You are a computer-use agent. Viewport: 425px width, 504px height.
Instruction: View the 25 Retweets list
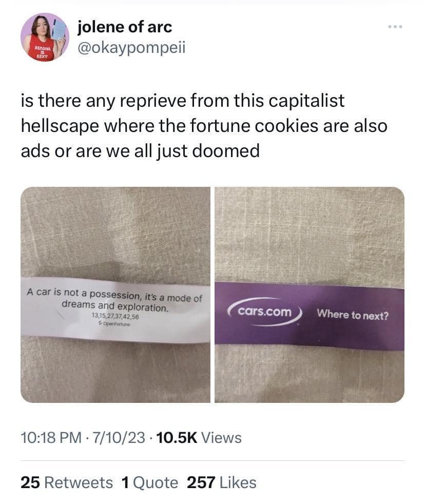67,482
